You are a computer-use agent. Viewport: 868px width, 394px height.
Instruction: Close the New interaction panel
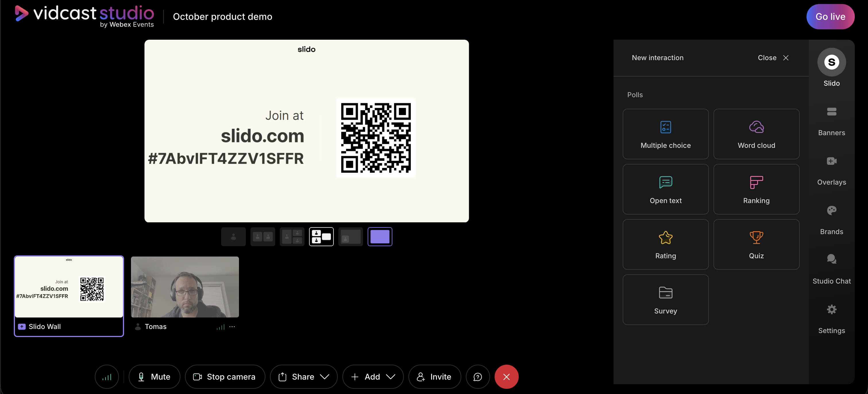[773, 58]
